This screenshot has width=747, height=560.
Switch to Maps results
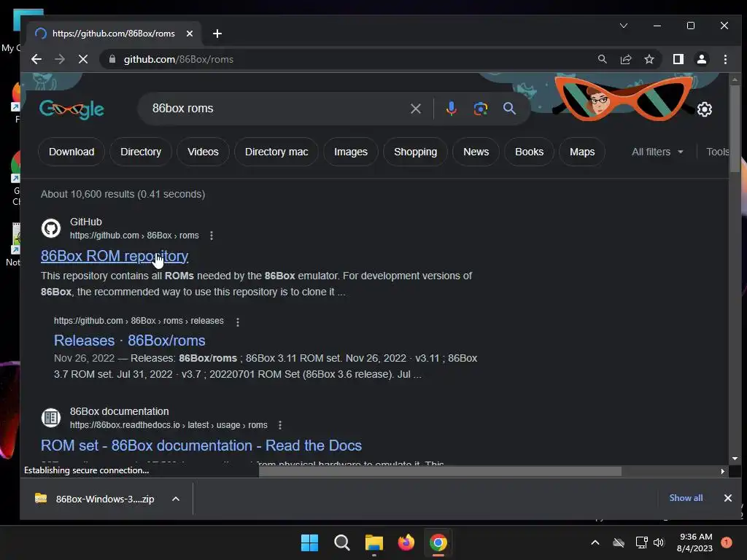(x=582, y=152)
